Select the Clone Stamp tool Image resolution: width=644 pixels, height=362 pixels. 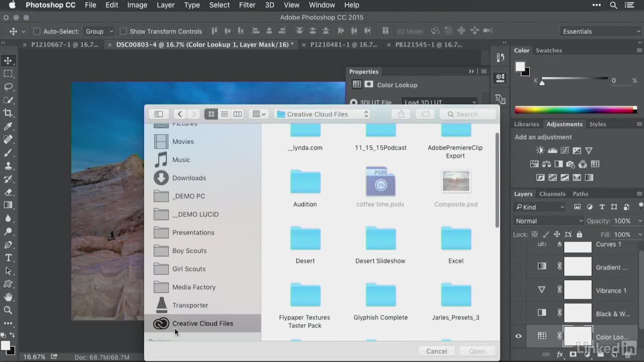pyautogui.click(x=8, y=165)
